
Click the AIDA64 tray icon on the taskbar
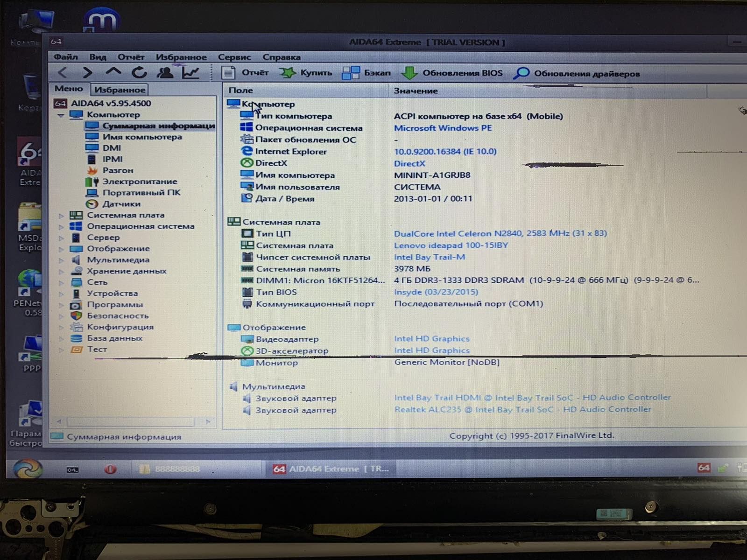pos(704,468)
